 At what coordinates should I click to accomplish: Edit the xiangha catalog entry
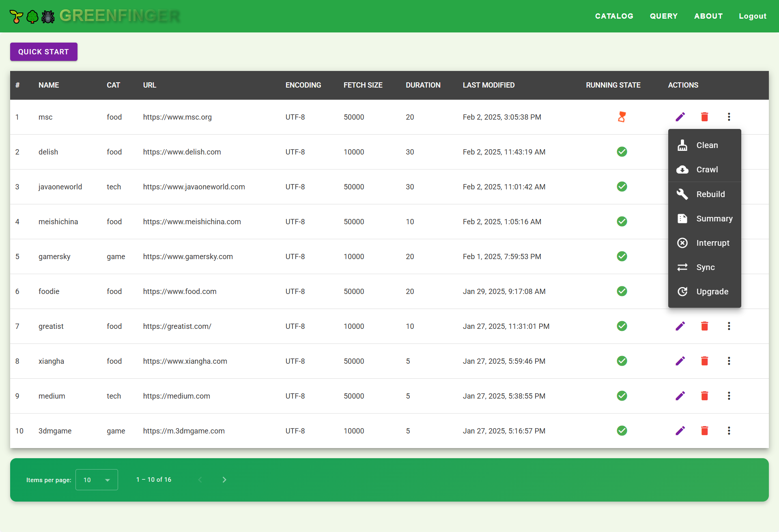coord(680,361)
